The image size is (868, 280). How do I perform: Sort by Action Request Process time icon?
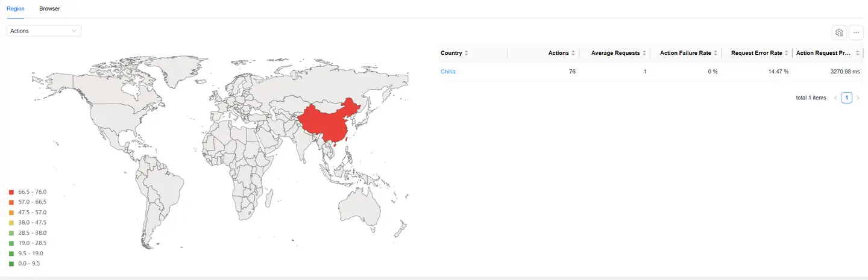(858, 53)
